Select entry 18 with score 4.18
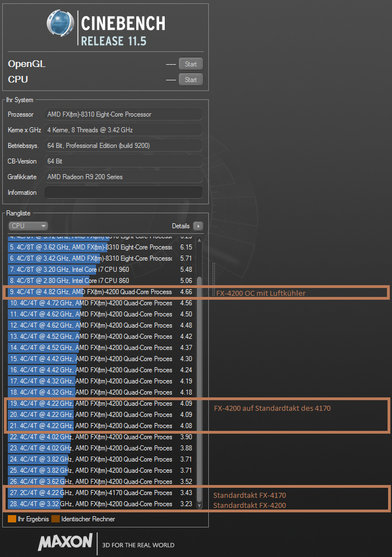Image resolution: width=392 pixels, height=557 pixels. click(x=101, y=392)
